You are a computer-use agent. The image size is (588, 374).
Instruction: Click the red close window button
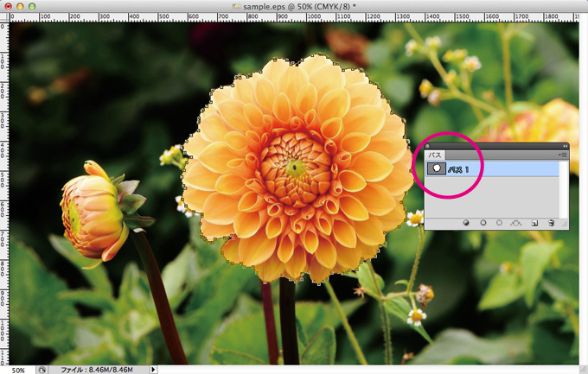9,6
